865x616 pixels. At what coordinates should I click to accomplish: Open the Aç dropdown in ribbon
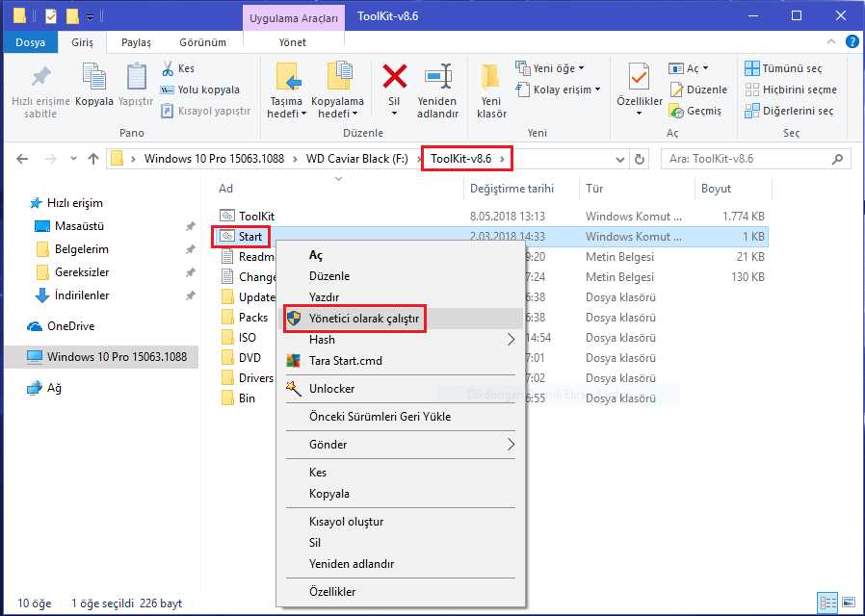click(689, 68)
